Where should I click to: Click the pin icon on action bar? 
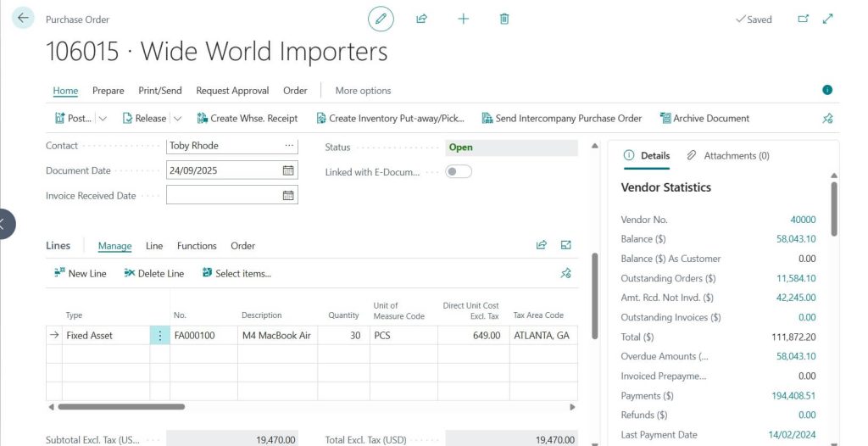click(x=827, y=119)
